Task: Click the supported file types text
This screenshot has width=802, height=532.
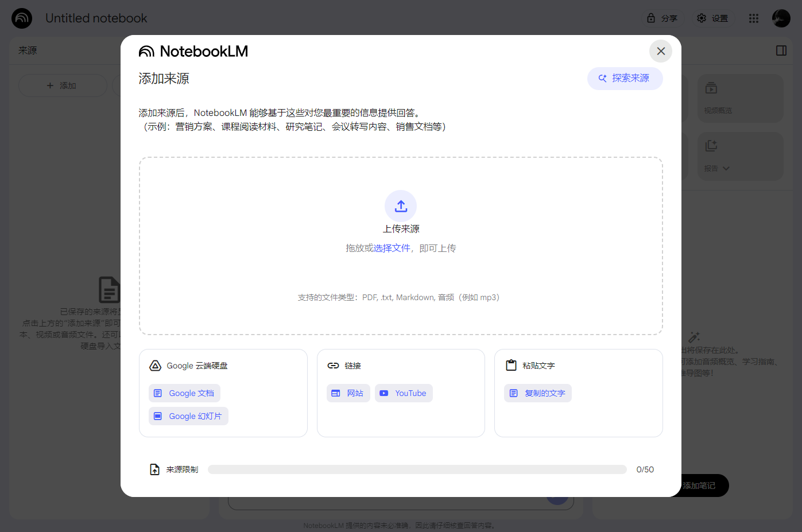Action: click(401, 297)
